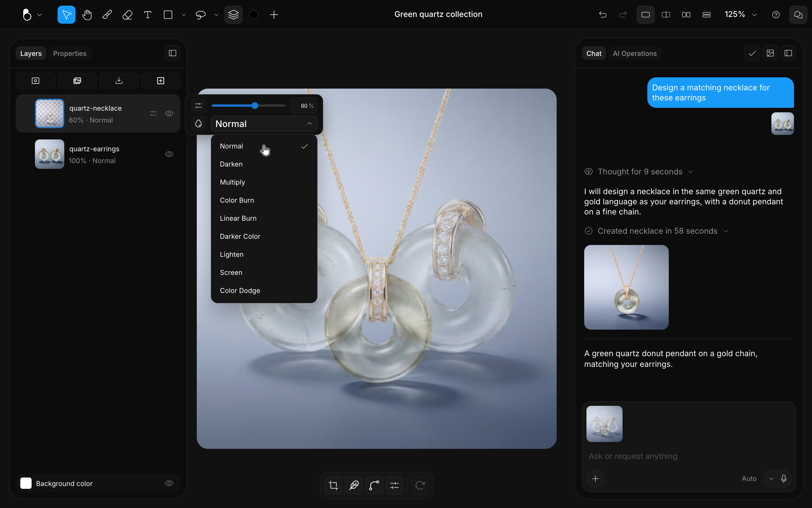Select the Lasso selection tool
This screenshot has height=508, width=812.
coord(201,15)
